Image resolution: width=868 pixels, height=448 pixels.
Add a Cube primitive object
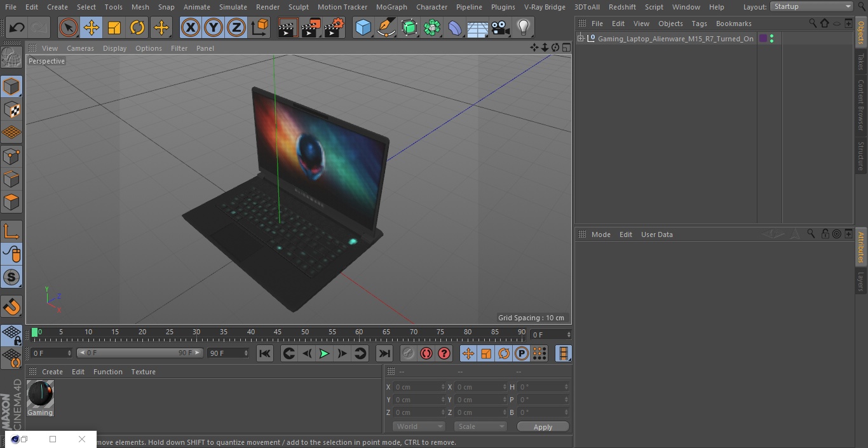(x=363, y=27)
